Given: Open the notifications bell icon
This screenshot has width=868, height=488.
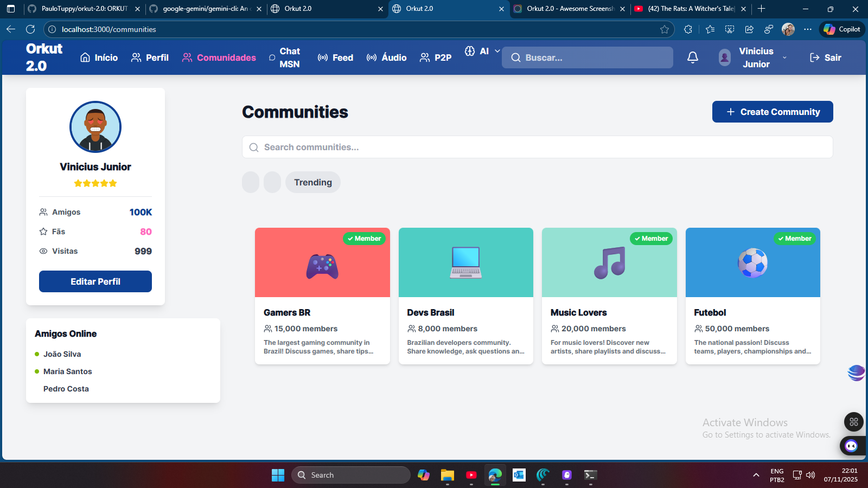Looking at the screenshot, I should point(693,57).
